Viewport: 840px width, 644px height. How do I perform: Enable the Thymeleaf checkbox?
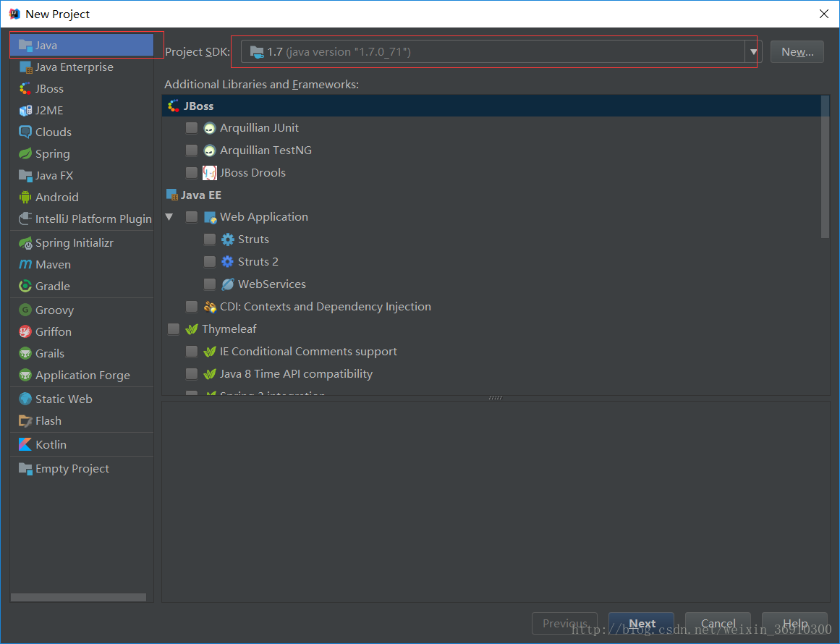(174, 329)
